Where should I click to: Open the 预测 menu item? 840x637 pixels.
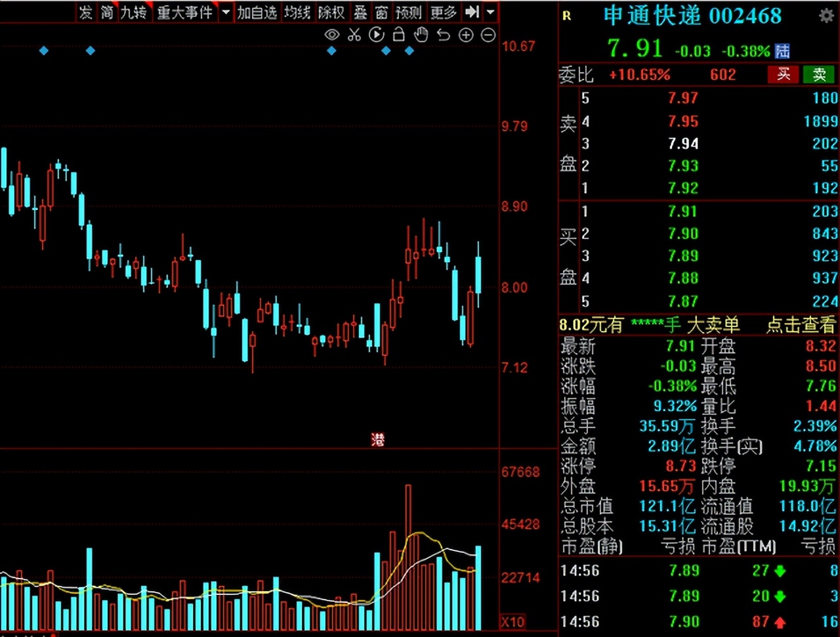pyautogui.click(x=408, y=12)
